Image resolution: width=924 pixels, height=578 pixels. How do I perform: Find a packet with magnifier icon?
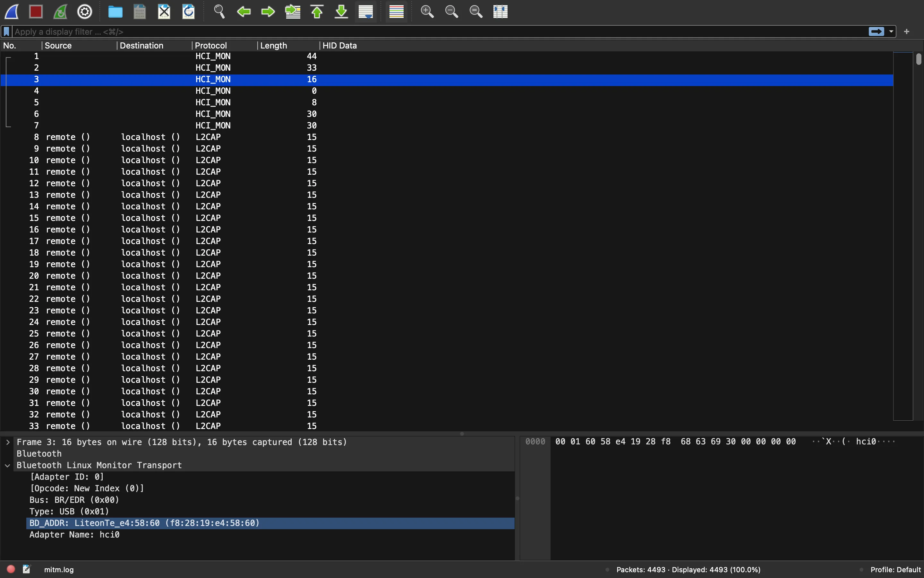click(219, 12)
